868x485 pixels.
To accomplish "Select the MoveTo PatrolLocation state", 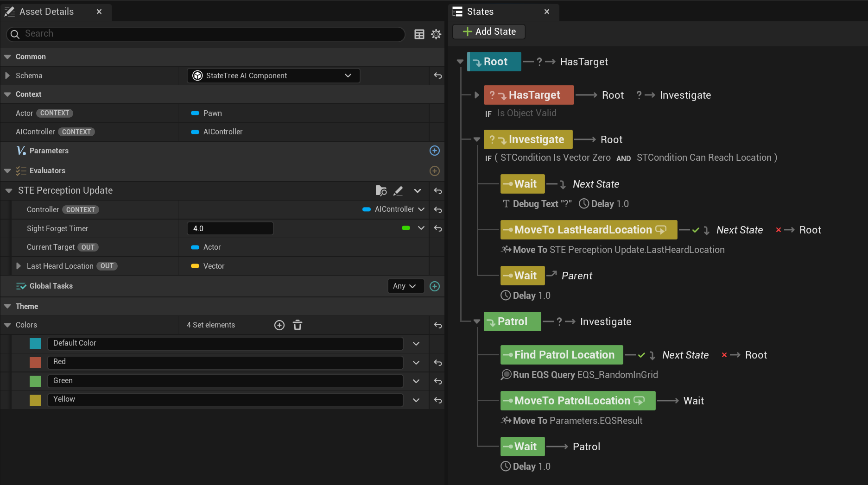I will point(578,401).
